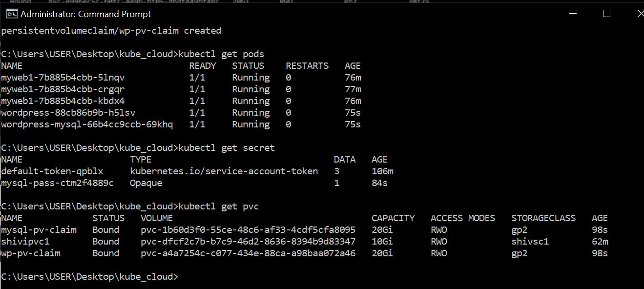Click the wordpress-mysql-66b4cc9ccb-69khq pod name
Viewport: 644px width, 289px height.
[x=87, y=124]
